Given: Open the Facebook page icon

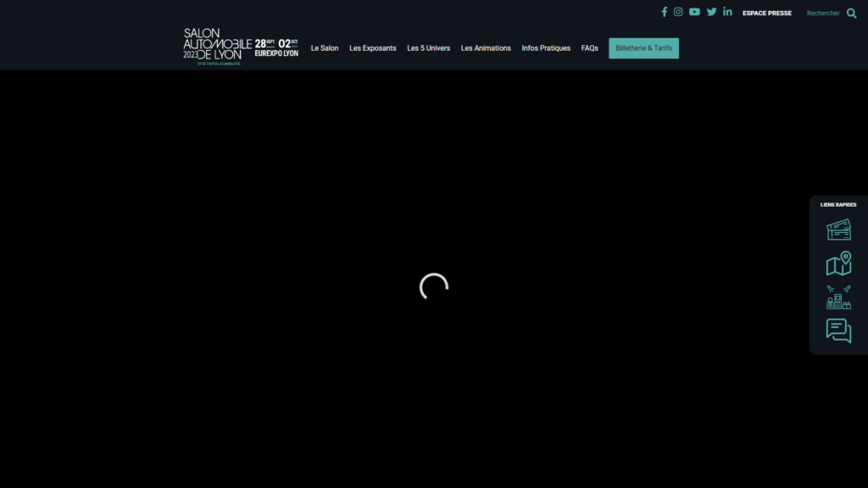Looking at the screenshot, I should tap(665, 12).
